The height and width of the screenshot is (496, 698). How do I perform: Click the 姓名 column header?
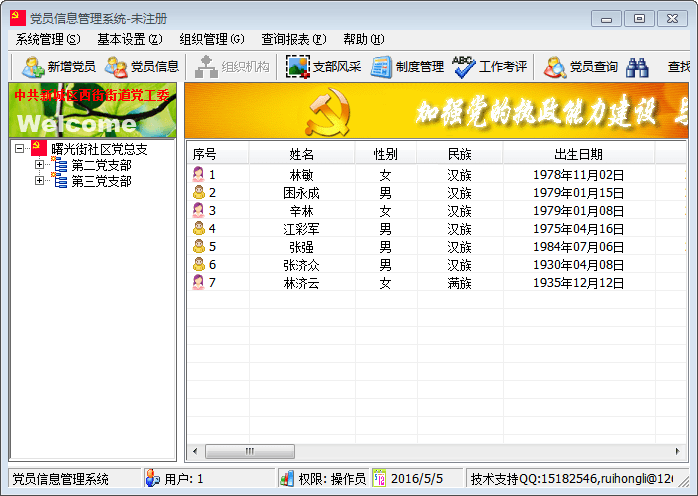click(x=301, y=154)
